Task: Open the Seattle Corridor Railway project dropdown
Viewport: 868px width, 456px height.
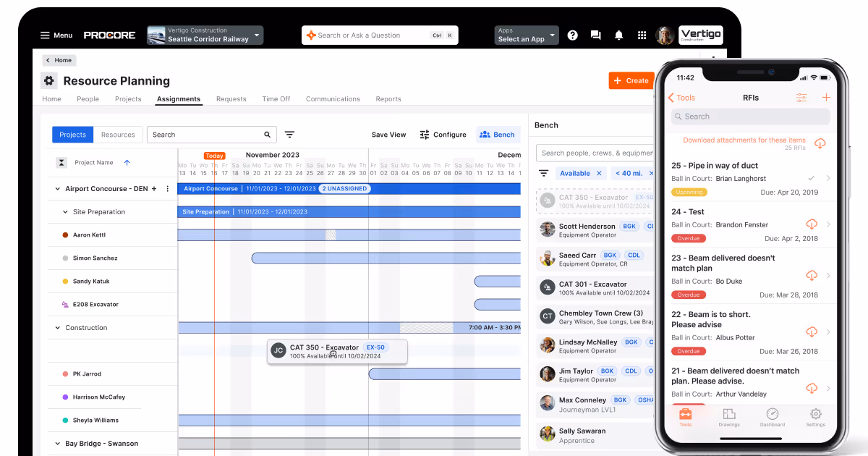Action: (x=205, y=35)
